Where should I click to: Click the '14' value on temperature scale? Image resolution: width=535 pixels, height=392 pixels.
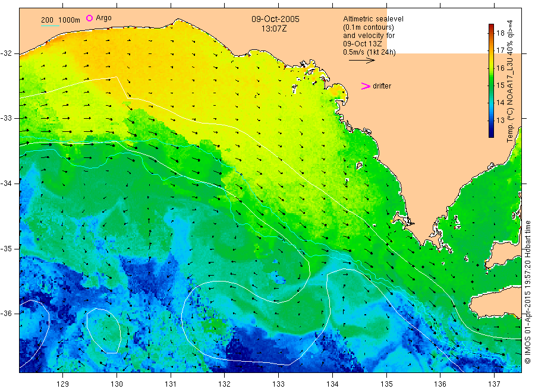[501, 103]
